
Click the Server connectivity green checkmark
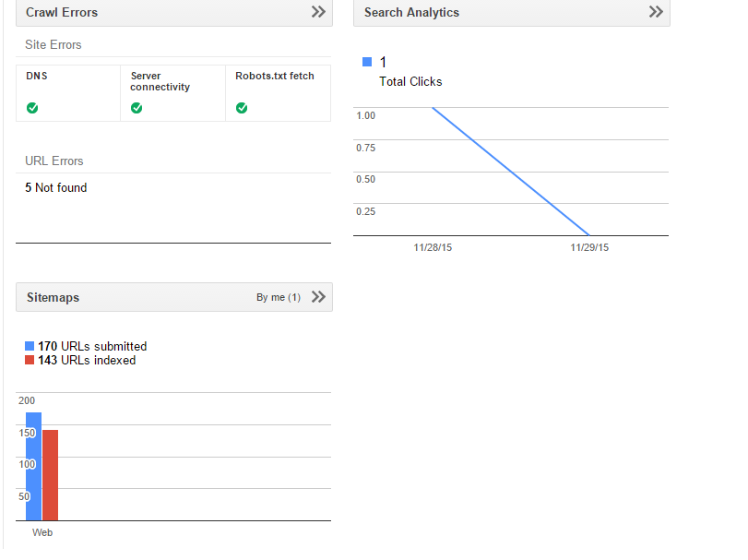click(x=137, y=108)
